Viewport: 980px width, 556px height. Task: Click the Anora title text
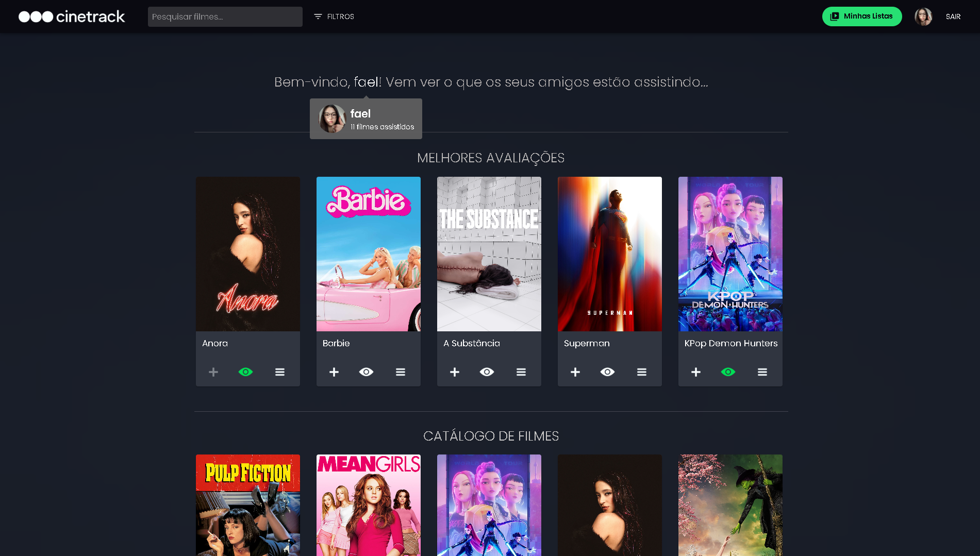(x=215, y=343)
